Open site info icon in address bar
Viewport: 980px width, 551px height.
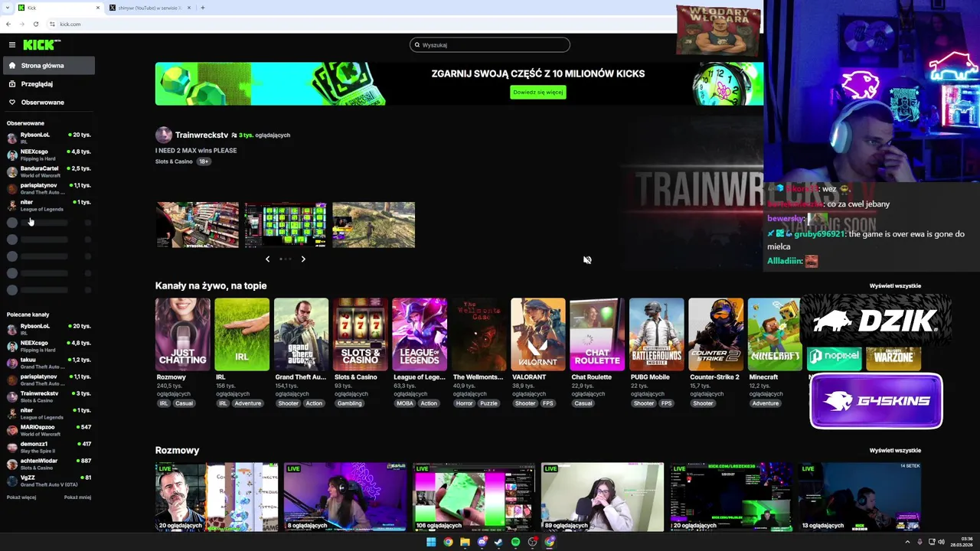pyautogui.click(x=52, y=24)
